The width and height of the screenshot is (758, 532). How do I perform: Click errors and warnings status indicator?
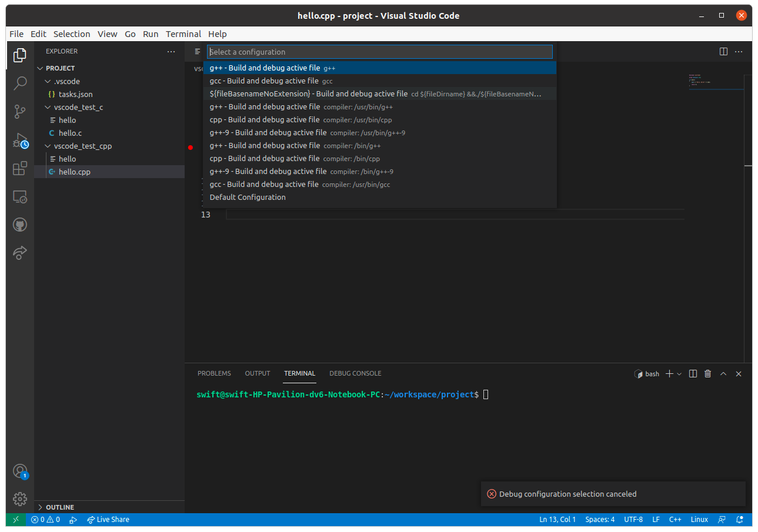(45, 520)
